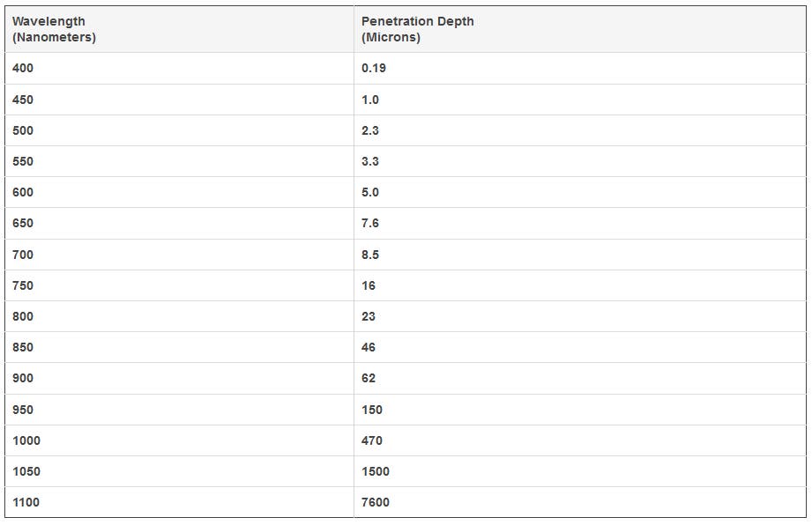Click the 850 wavelength cell
Screen dimensions: 812x525
click(23, 347)
